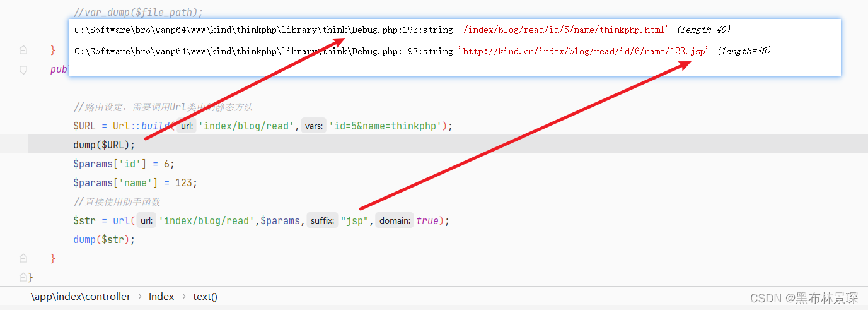Screen dimensions: 868x310
Task: Click the '(length=48)' text in the popup
Action: [x=744, y=51]
